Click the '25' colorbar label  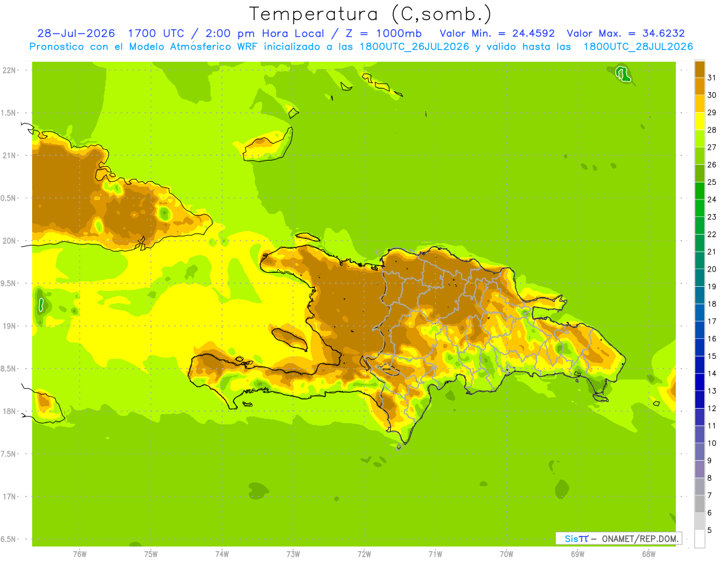click(712, 182)
